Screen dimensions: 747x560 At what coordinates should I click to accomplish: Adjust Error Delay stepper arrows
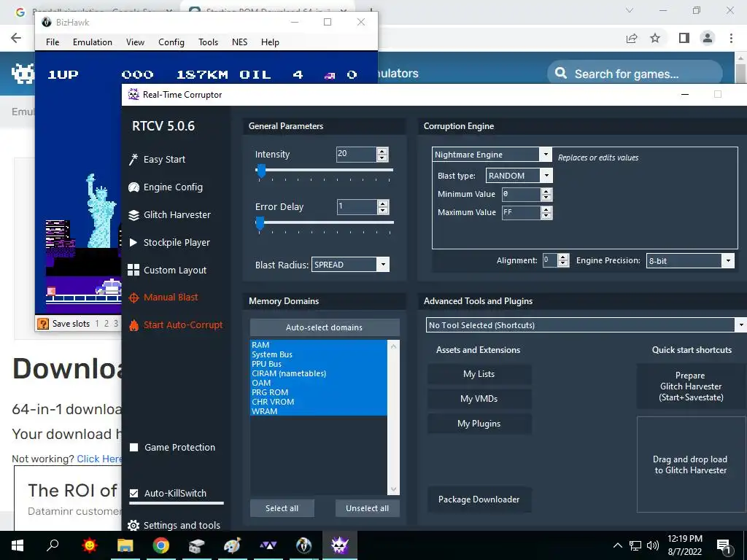pos(382,206)
